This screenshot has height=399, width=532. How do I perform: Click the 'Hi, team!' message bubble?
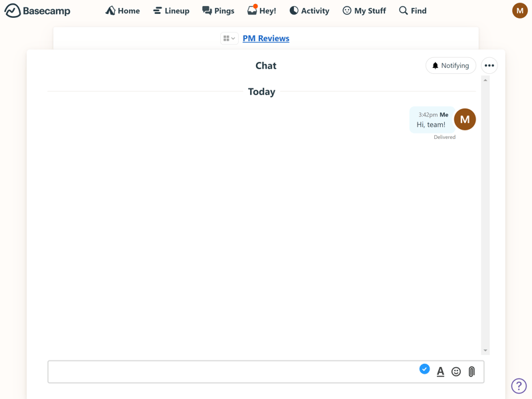pyautogui.click(x=432, y=120)
